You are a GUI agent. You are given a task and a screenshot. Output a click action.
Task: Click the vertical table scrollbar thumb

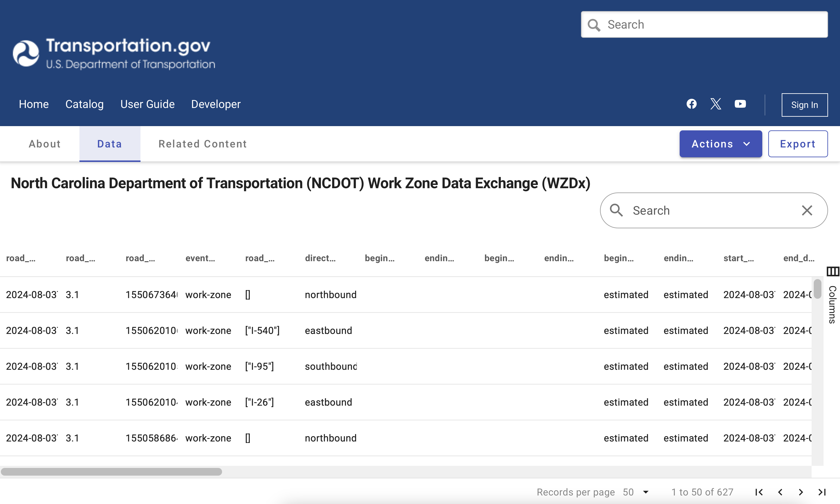pos(817,289)
